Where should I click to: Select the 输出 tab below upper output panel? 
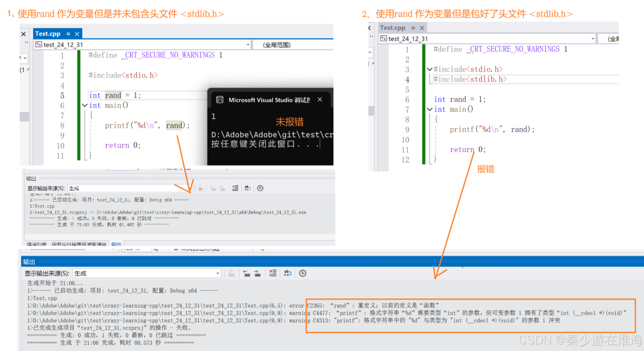116,244
